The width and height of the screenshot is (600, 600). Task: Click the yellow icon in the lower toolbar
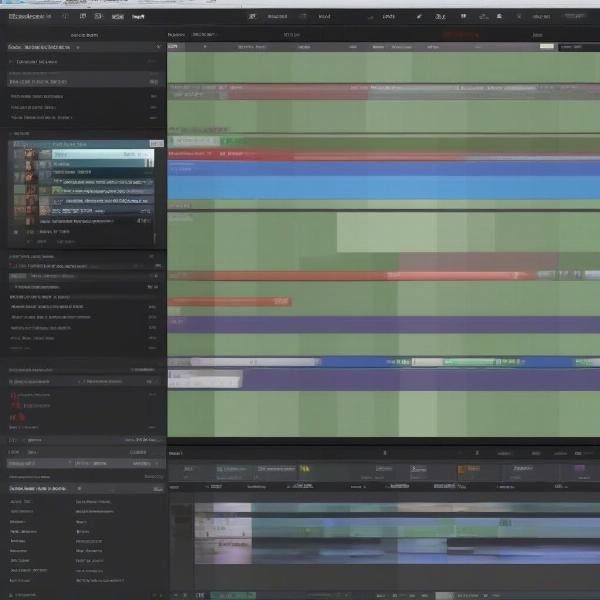[x=305, y=468]
